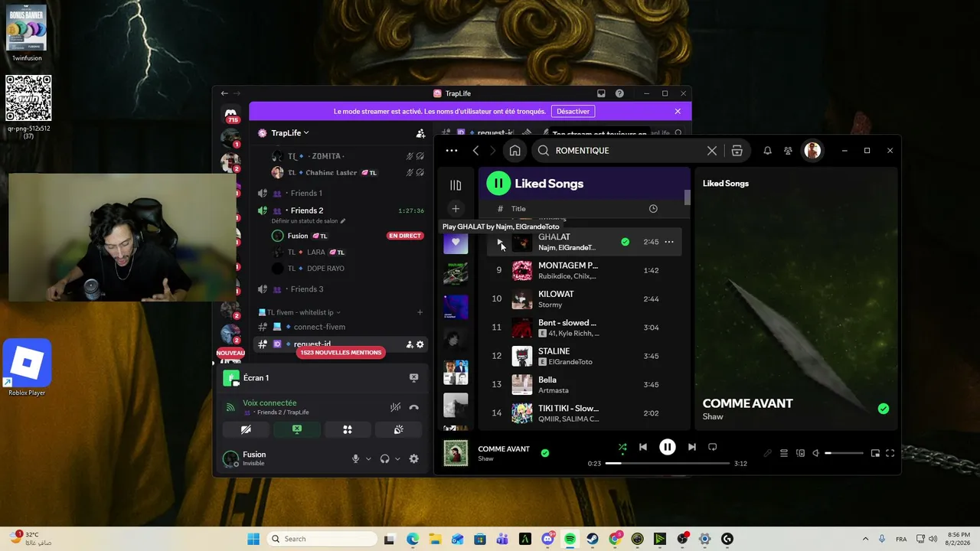Screen dimensions: 980x551
Task: Pause the Liked Songs playlist with green button
Action: (x=498, y=183)
